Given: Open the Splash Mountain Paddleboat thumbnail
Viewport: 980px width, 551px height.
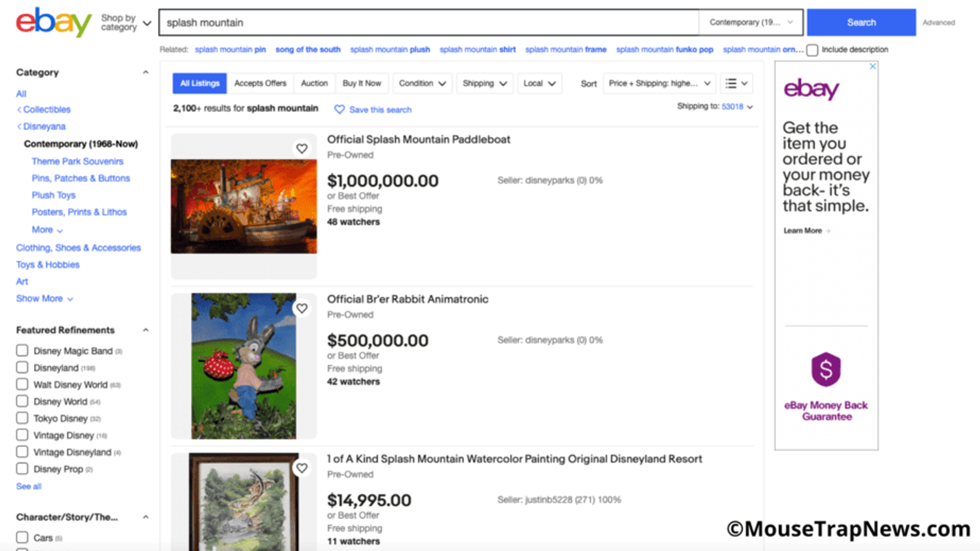Looking at the screenshot, I should 244,206.
